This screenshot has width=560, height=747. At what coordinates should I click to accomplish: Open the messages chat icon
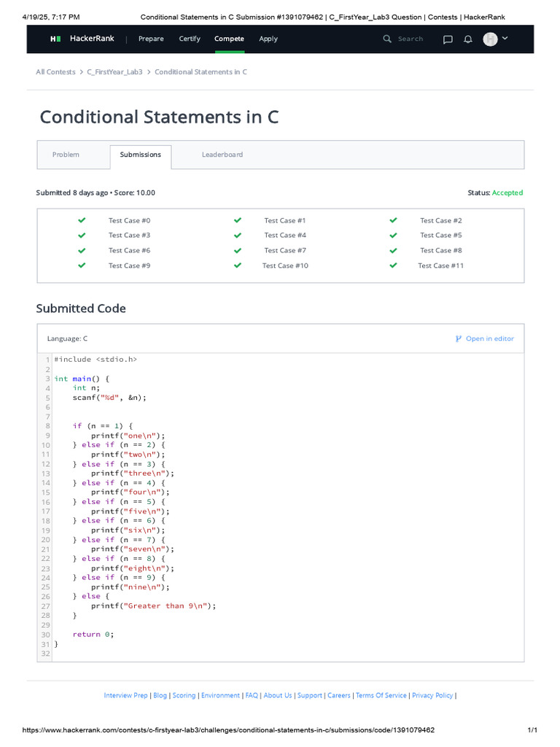pos(448,39)
